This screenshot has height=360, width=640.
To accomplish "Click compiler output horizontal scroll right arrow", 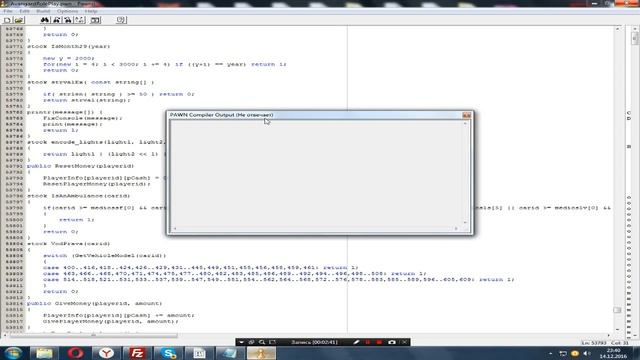I will (x=456, y=229).
